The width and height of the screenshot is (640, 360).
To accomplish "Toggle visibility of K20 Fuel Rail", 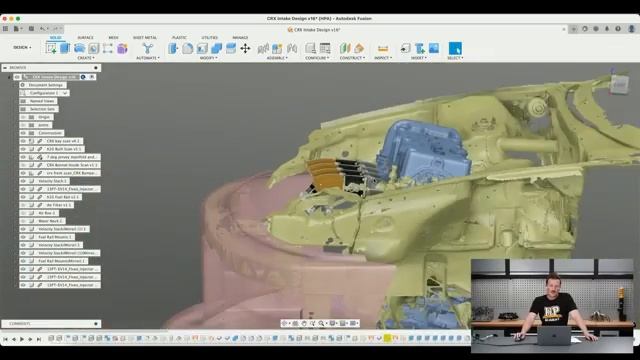I will (x=23, y=197).
